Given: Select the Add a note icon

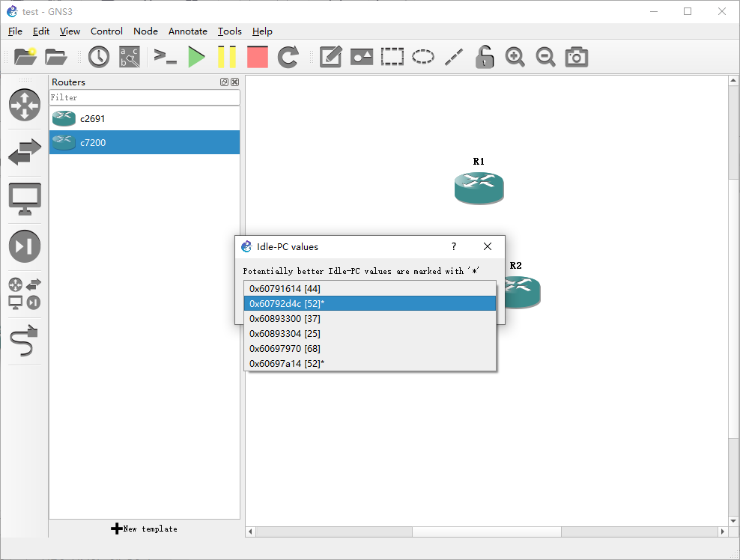Looking at the screenshot, I should pyautogui.click(x=330, y=57).
